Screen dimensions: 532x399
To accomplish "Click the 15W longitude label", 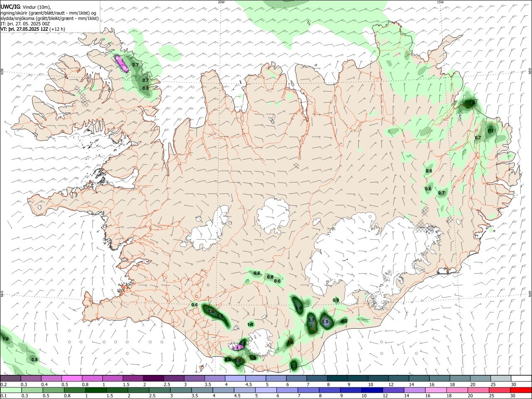I will click(440, 2).
